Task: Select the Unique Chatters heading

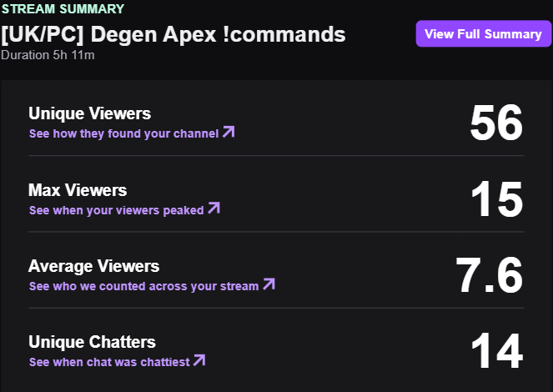Action: click(92, 342)
